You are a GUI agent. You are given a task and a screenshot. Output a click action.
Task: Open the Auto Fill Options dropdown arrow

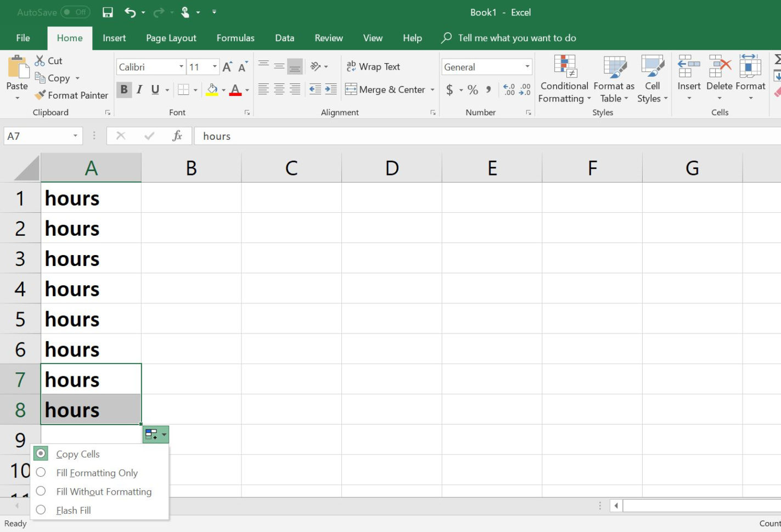coord(164,434)
